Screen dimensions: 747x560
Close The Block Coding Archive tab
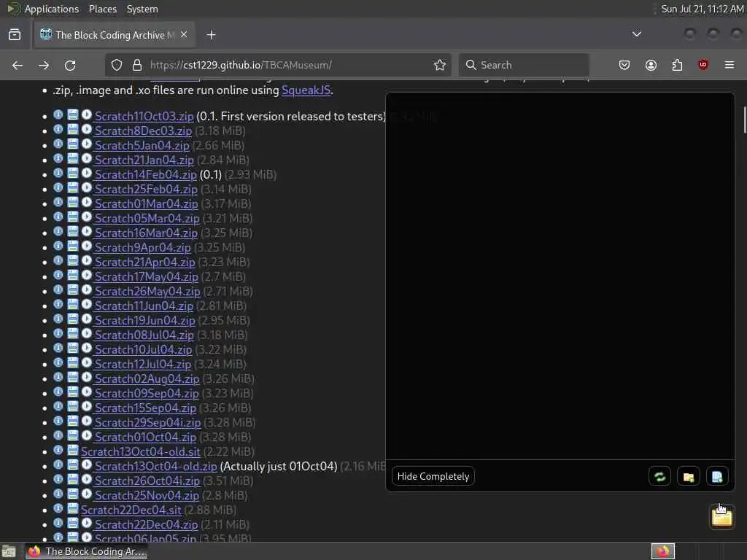click(184, 35)
